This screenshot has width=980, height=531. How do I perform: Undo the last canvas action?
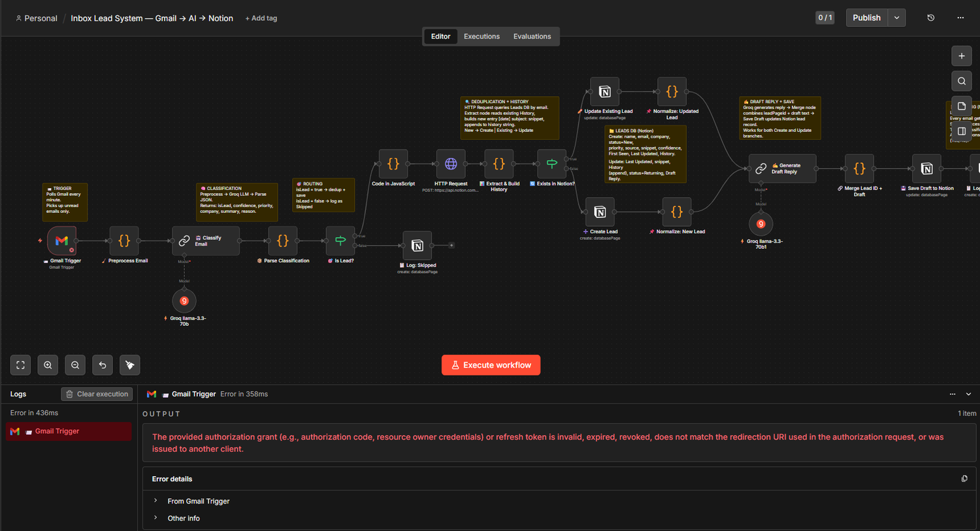(103, 365)
